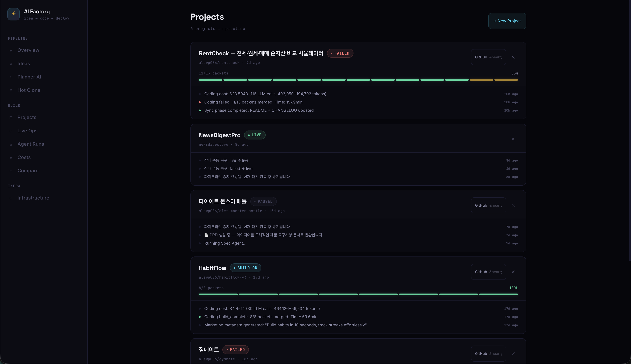Click RentCheck packet progress bar
This screenshot has width=631, height=364.
358,80
